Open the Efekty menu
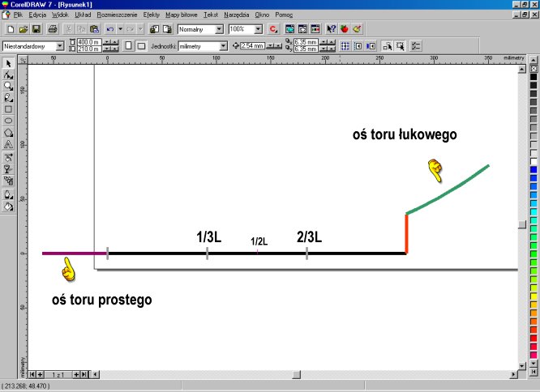540x392 pixels. 151,15
